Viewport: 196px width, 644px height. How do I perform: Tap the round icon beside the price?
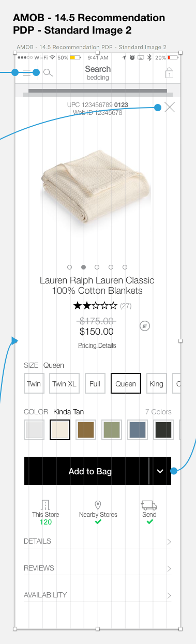tap(145, 326)
